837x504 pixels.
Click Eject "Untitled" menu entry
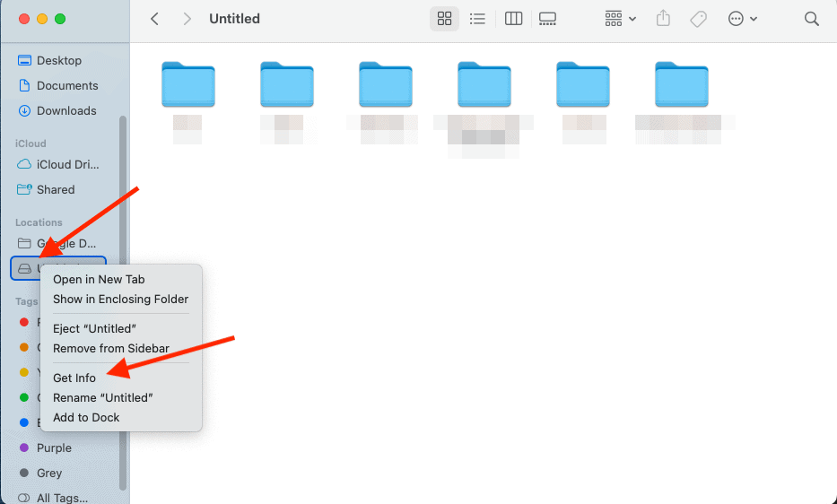(x=94, y=328)
